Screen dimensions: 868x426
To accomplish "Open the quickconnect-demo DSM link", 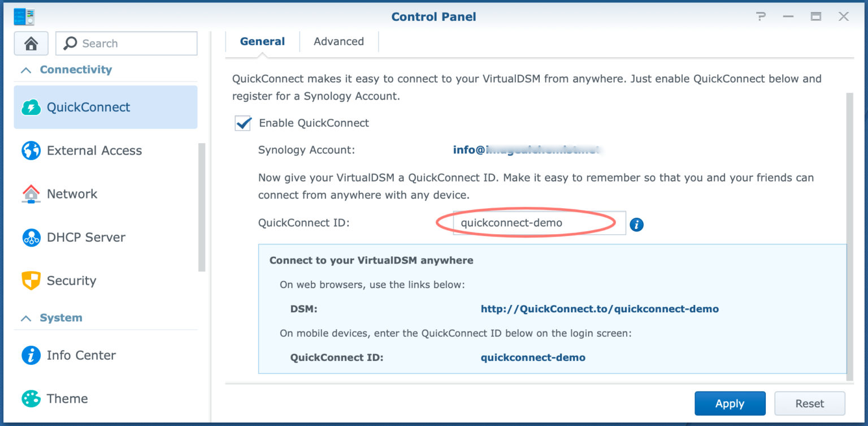I will (600, 309).
